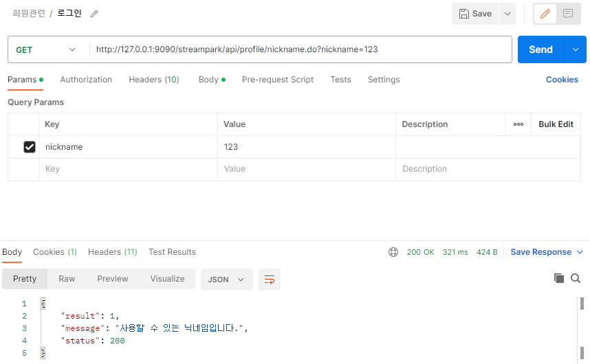Open the request Headers (10) tab
This screenshot has width=590, height=364.
click(154, 80)
